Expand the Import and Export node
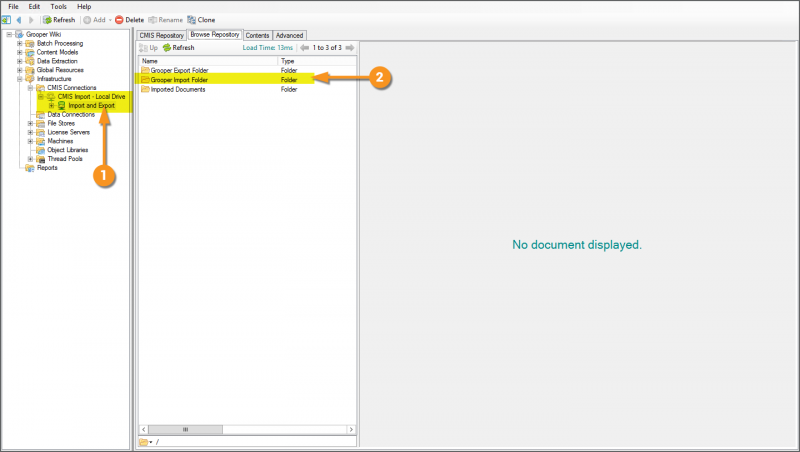This screenshot has height=452, width=800. click(x=52, y=106)
